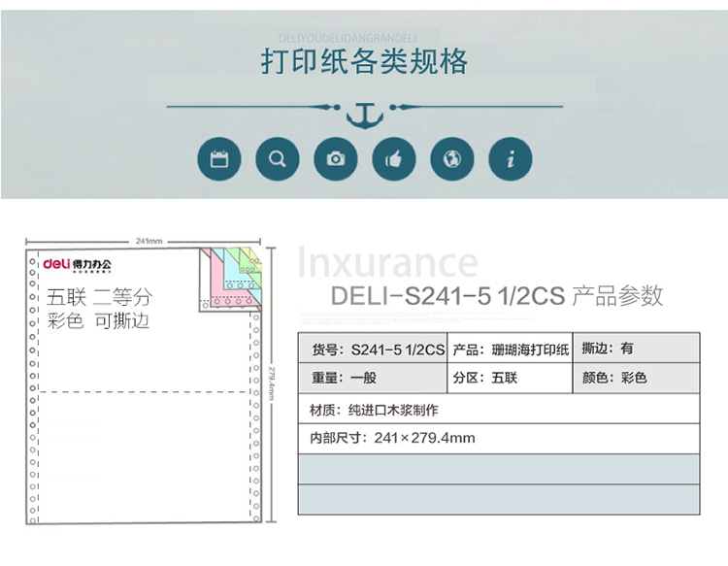Click the globe icon button
This screenshot has height=566, width=728.
pos(452,158)
